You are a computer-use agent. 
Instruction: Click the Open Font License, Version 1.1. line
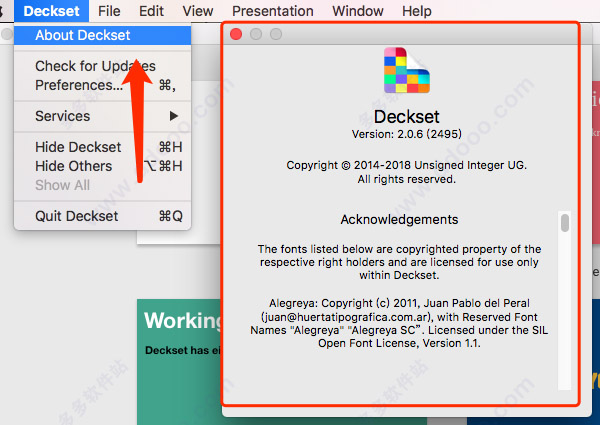399,343
